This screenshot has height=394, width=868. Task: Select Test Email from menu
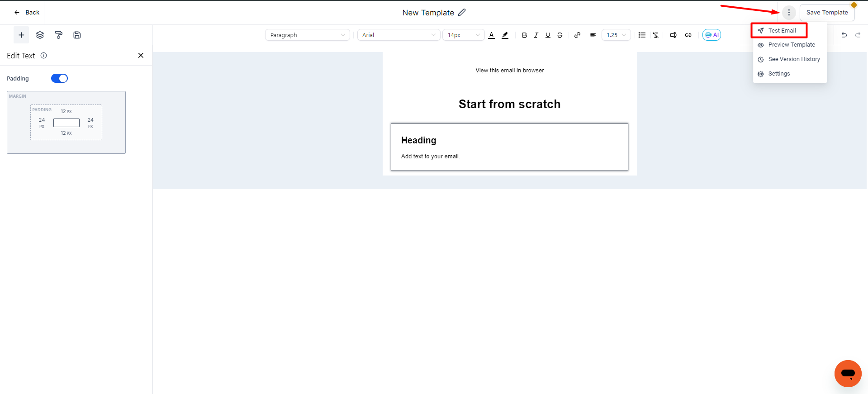click(x=782, y=30)
